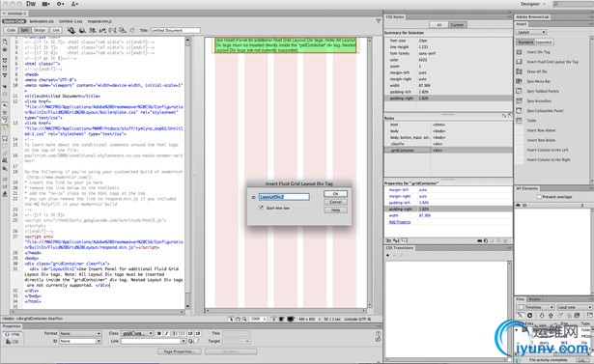Enable the Prevent overlaps checkbox
Image resolution: width=594 pixels, height=364 pixels.
coord(539,197)
